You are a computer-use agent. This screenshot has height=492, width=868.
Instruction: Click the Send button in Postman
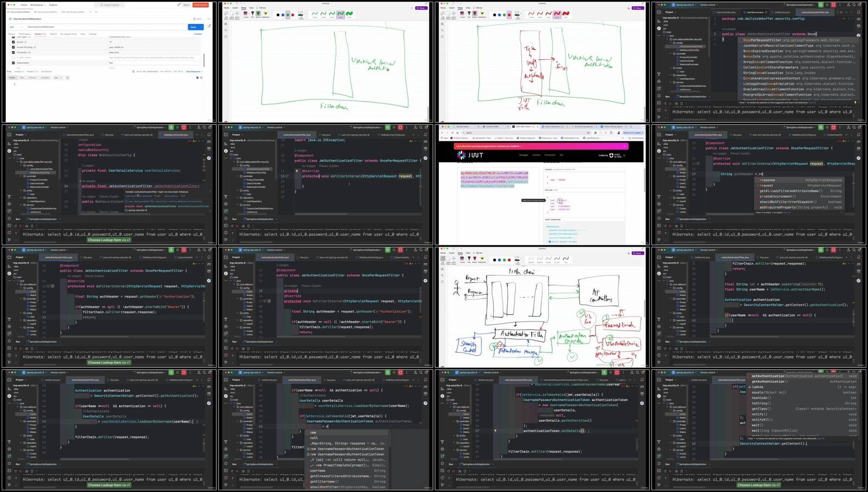(x=193, y=27)
